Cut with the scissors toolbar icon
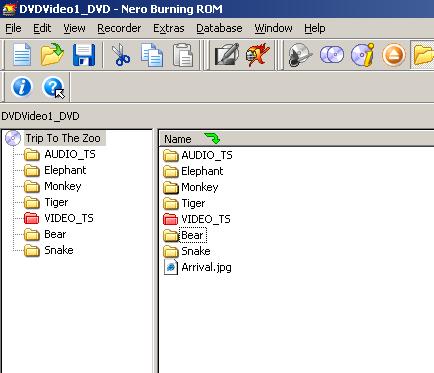Viewport: 434px width, 373px height. 120,54
